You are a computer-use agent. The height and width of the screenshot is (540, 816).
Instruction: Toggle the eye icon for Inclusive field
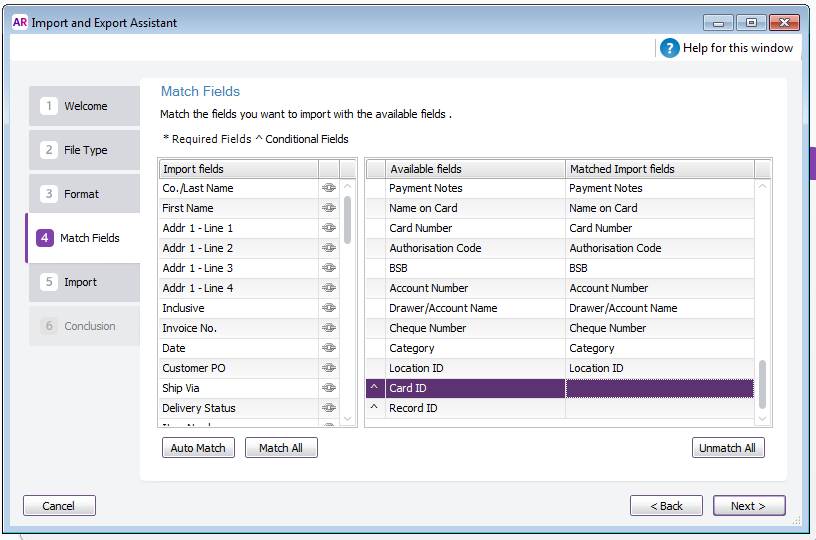tap(329, 308)
